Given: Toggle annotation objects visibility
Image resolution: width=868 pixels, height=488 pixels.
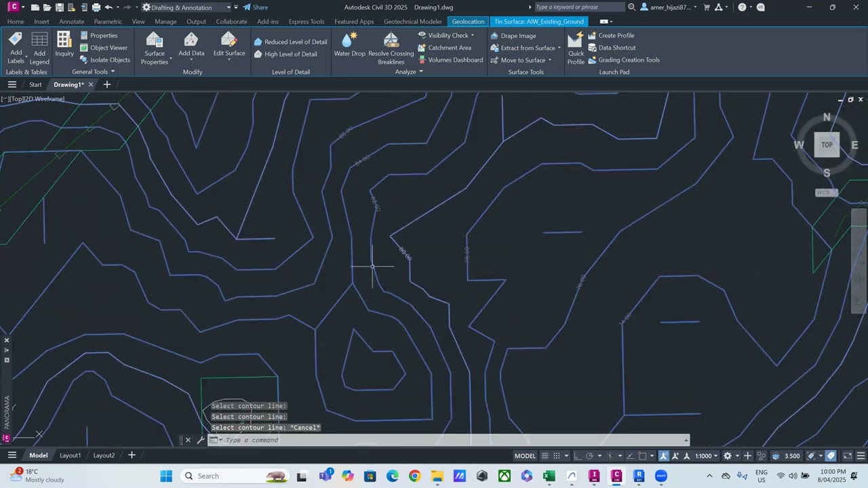Looking at the screenshot, I should (x=664, y=455).
